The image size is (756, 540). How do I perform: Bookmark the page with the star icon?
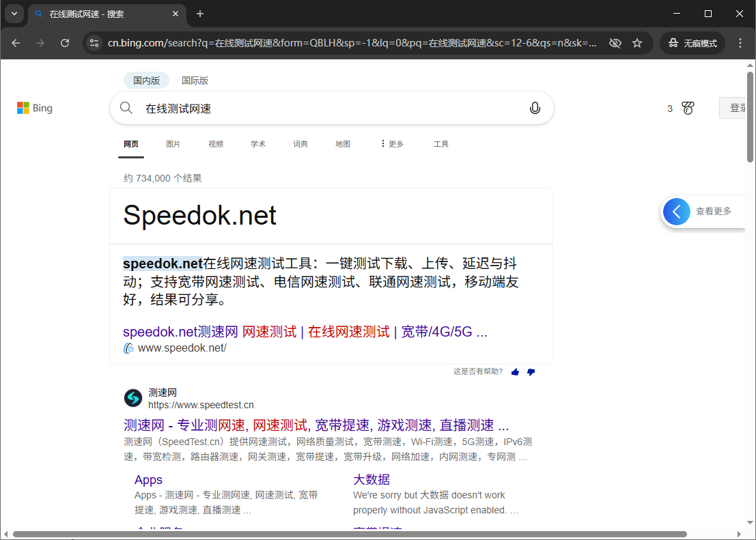point(637,42)
